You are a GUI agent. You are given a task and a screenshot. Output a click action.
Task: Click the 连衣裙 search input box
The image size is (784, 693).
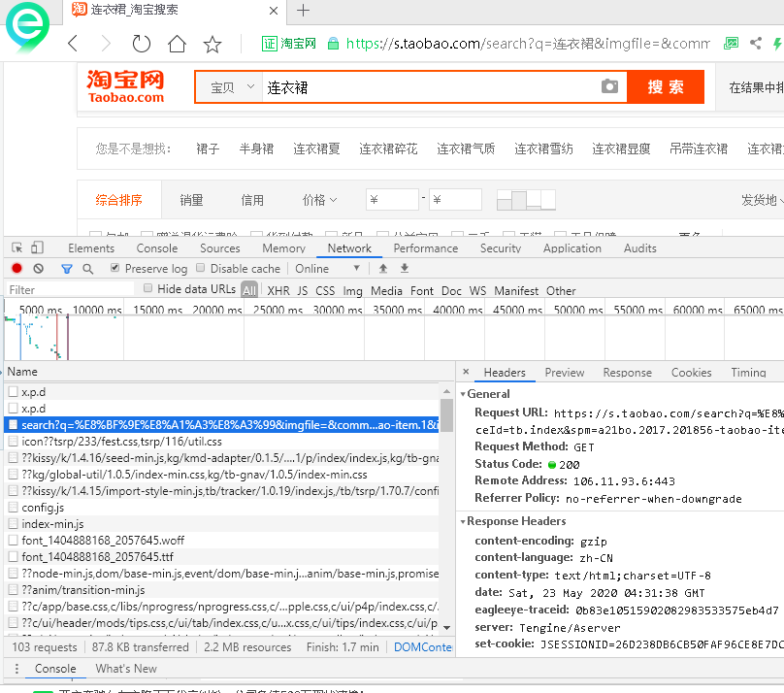pos(431,87)
